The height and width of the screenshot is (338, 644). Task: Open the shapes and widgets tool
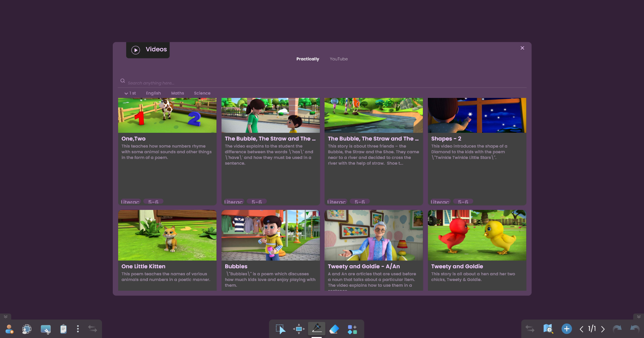[x=352, y=329]
